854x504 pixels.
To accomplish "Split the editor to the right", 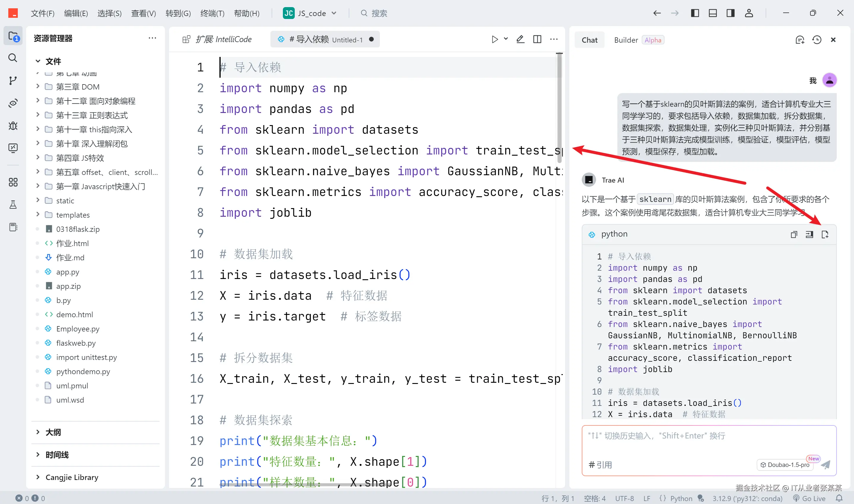I will (537, 39).
